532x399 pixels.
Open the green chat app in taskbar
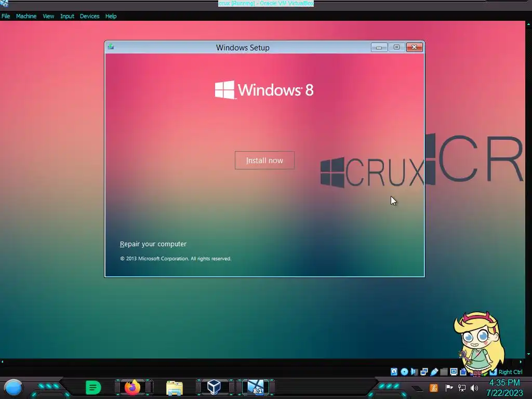coord(93,388)
